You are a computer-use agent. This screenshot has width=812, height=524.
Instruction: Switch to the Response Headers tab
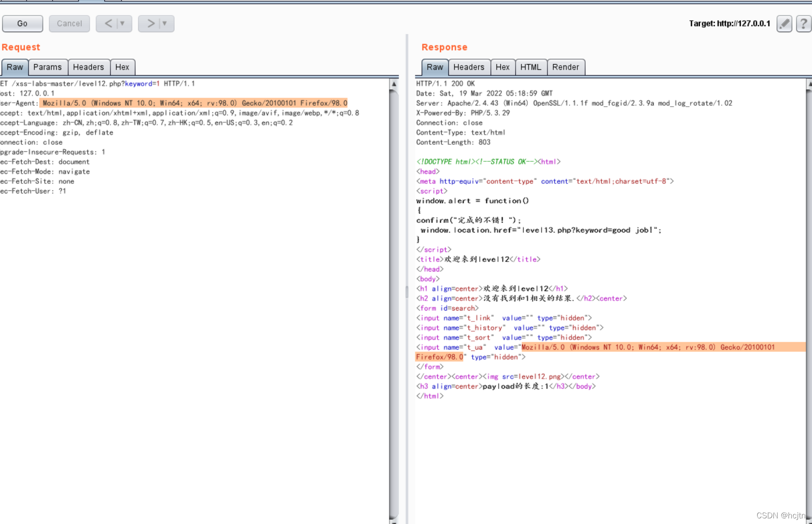(x=469, y=67)
